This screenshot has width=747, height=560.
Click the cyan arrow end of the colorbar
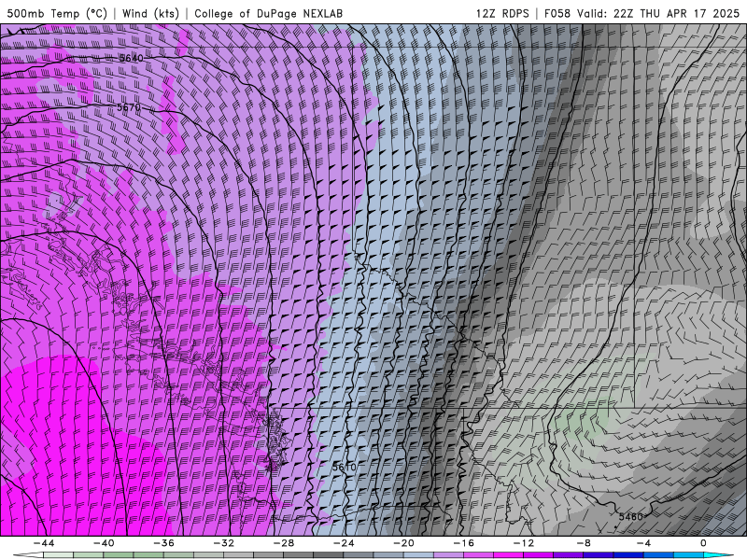[x=719, y=555]
